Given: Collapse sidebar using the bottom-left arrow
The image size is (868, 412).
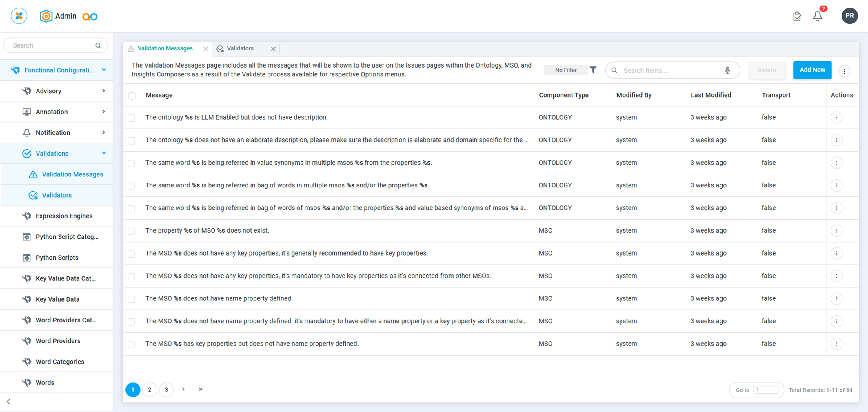Looking at the screenshot, I should 8,402.
